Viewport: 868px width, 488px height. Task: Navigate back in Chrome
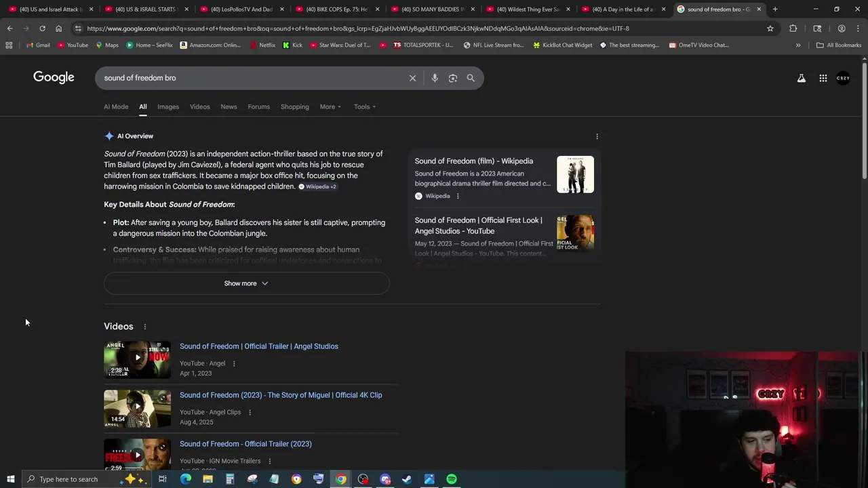(x=9, y=28)
